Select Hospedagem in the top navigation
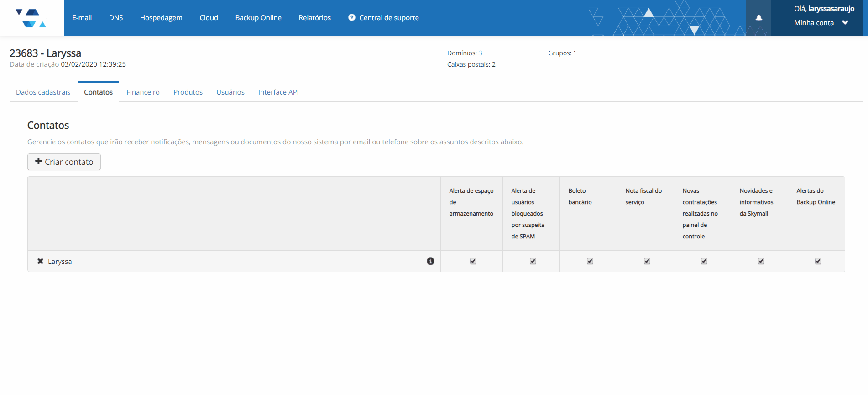Screen dimensions: 868x395 pos(161,18)
